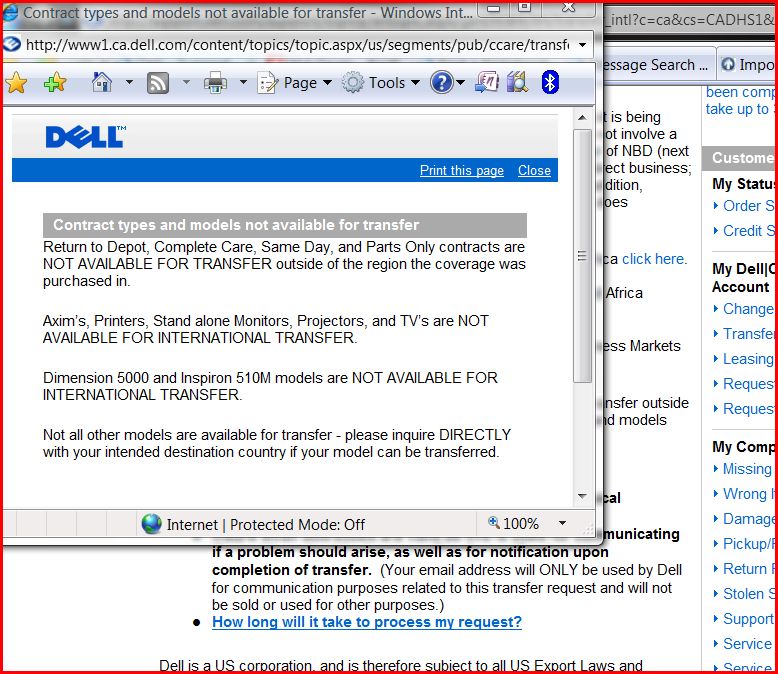
Task: Click the vertical scrollbar thumb in the popup
Action: point(583,256)
